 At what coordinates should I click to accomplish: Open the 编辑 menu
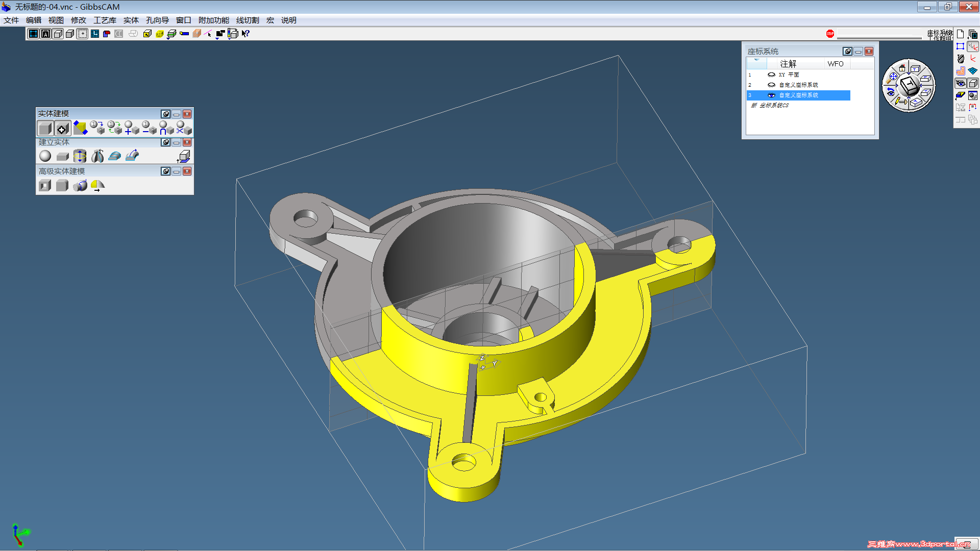click(x=34, y=20)
